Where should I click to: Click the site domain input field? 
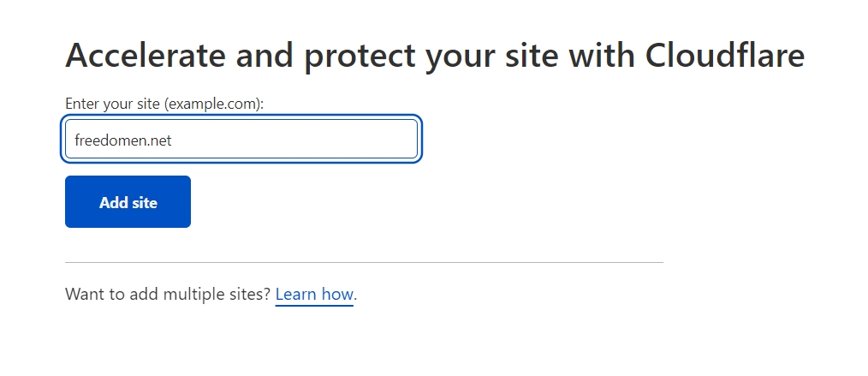pos(241,140)
